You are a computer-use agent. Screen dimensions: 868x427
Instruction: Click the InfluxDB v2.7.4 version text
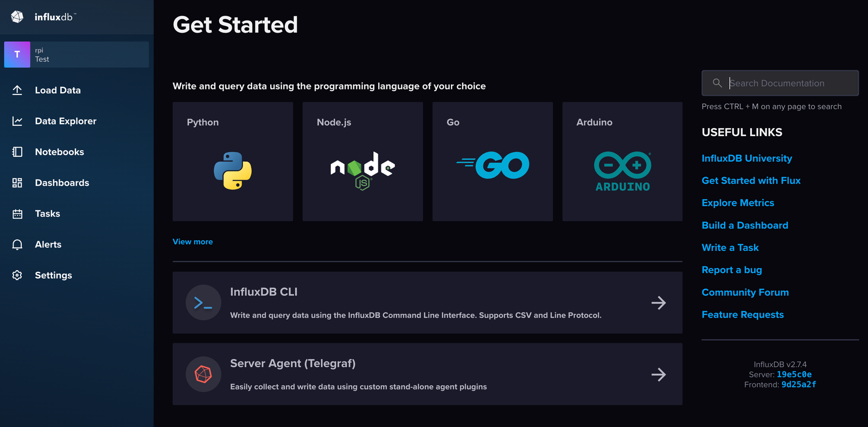click(780, 365)
